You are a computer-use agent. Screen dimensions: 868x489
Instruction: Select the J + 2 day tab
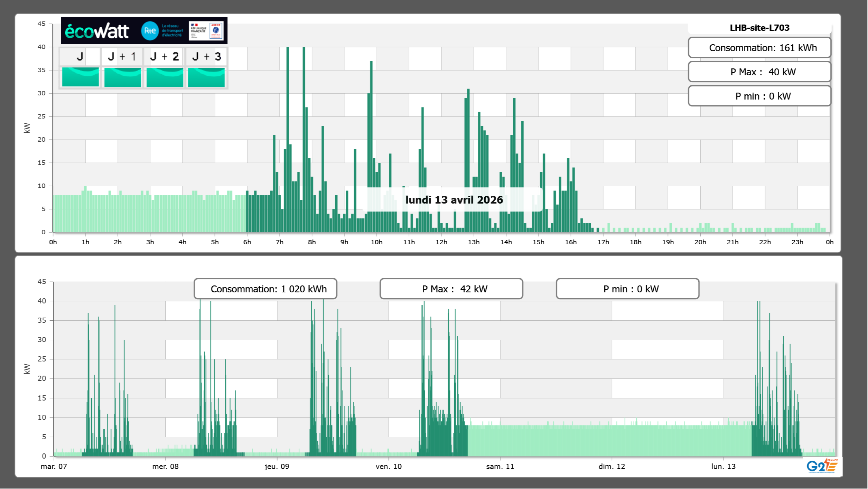pos(164,56)
